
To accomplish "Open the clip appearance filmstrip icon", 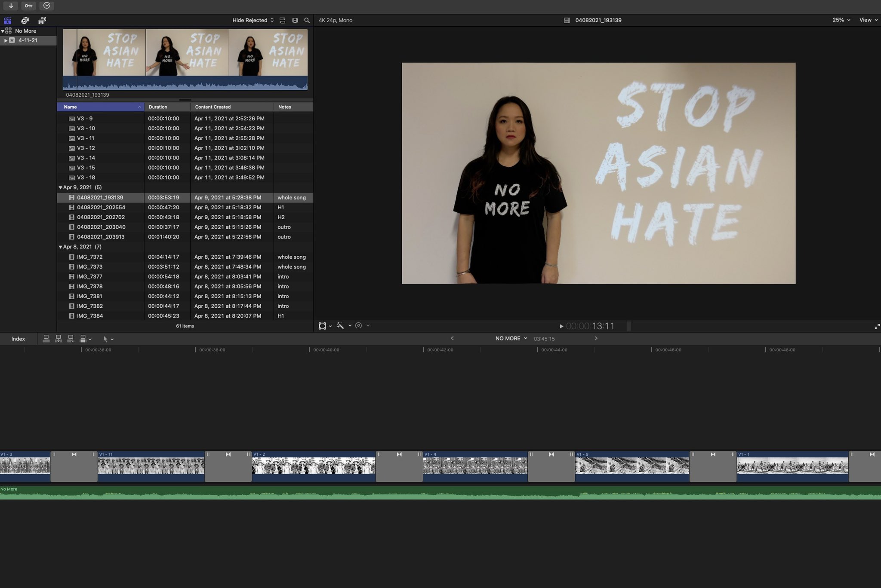I will (295, 20).
